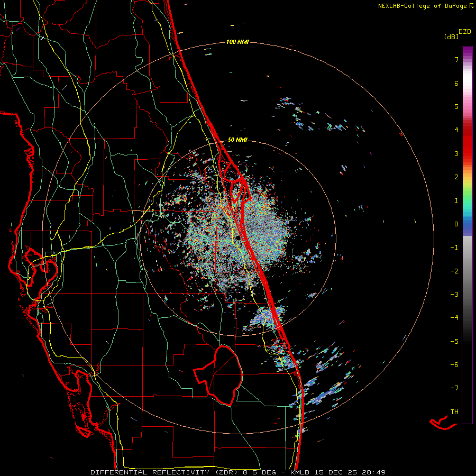Select the 4 dB tick label on the legend

click(456, 130)
